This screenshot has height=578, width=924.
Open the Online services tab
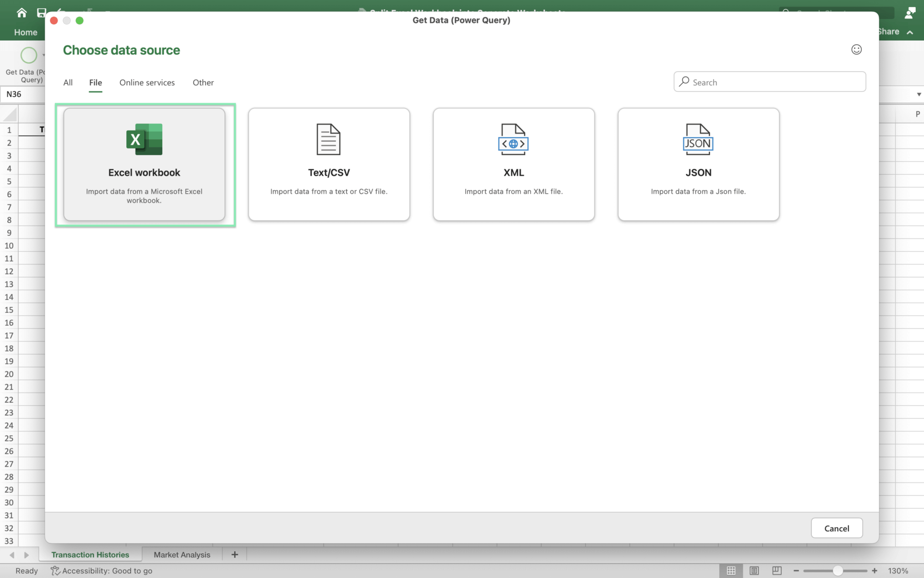147,82
